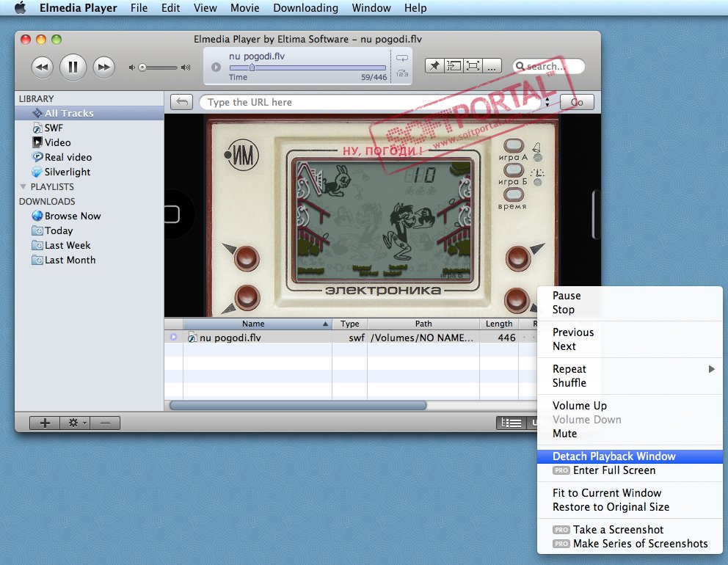Image resolution: width=728 pixels, height=565 pixels.
Task: Choose Make Series of Screenshots
Action: click(630, 544)
